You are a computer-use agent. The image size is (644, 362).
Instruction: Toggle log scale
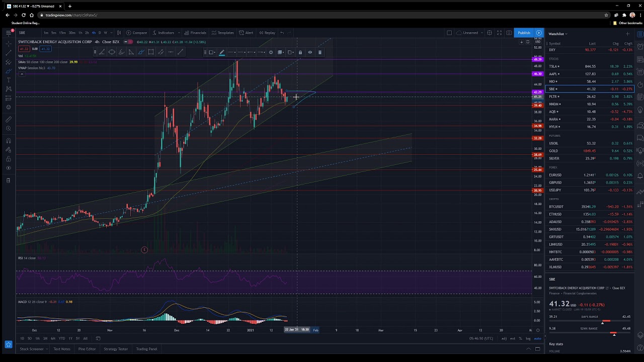click(528, 338)
